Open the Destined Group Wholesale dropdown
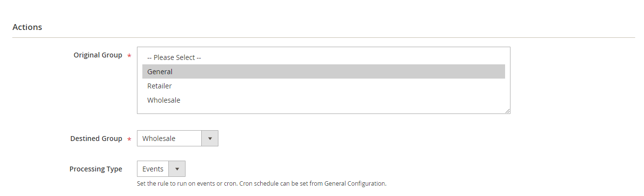Screen dimensions: 644x196 coord(178,139)
